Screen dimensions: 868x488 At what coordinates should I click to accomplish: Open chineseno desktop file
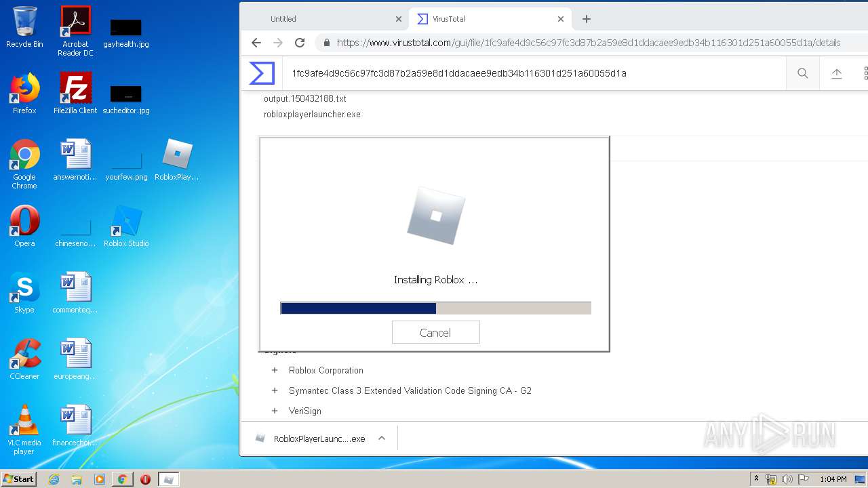pyautogui.click(x=75, y=232)
